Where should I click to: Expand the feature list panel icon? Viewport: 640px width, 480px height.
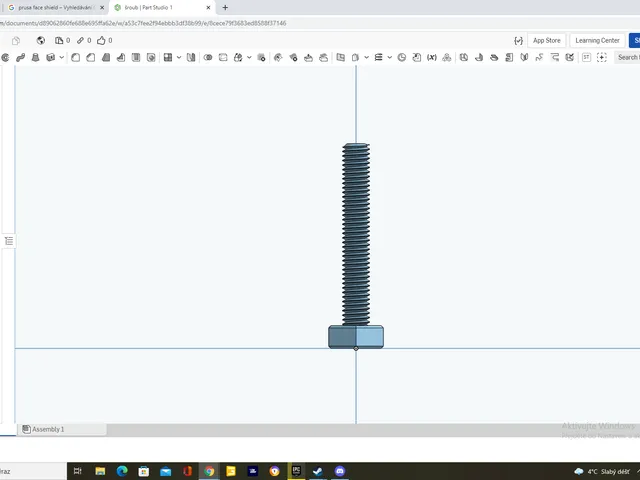pyautogui.click(x=9, y=241)
